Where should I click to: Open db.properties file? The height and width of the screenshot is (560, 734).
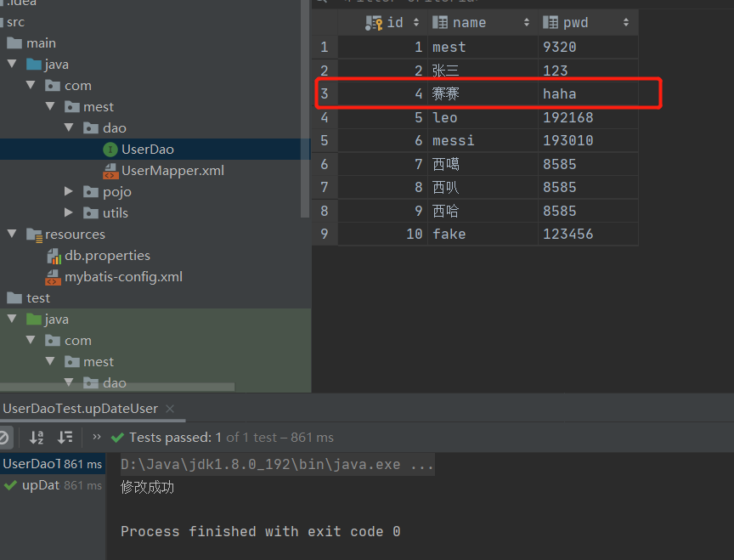(107, 256)
